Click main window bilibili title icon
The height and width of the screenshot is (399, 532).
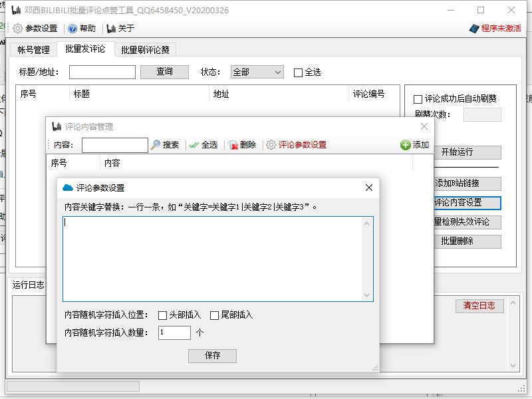pyautogui.click(x=16, y=11)
